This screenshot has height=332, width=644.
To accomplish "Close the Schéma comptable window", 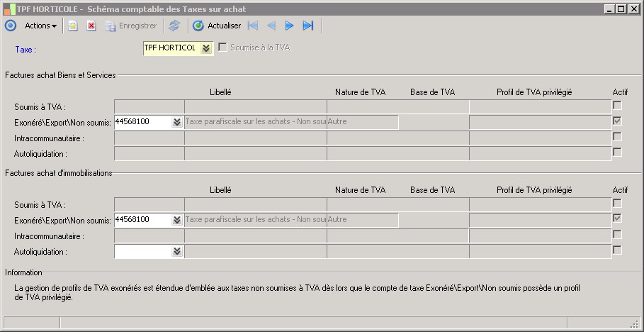I will click(633, 9).
